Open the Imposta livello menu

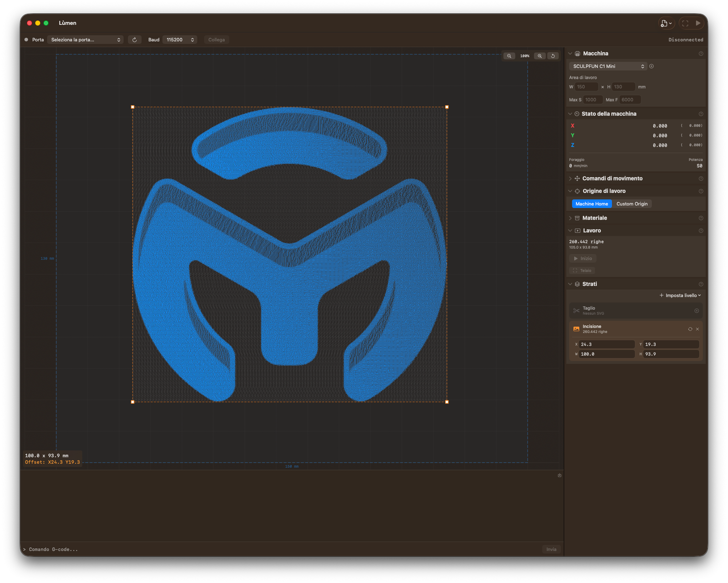(x=680, y=296)
